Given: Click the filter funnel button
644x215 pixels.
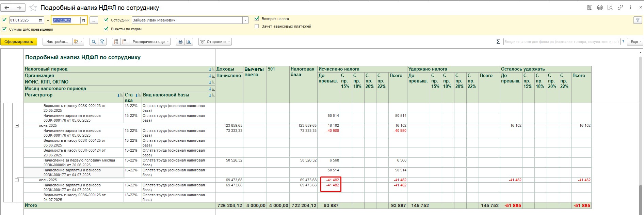Looking at the screenshot, I should tap(638, 20).
